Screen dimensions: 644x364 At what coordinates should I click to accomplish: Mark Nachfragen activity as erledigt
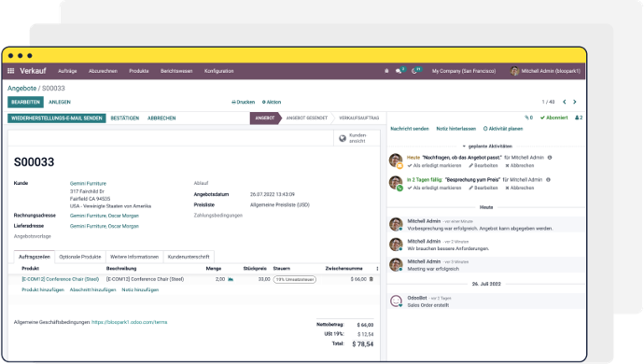(434, 165)
